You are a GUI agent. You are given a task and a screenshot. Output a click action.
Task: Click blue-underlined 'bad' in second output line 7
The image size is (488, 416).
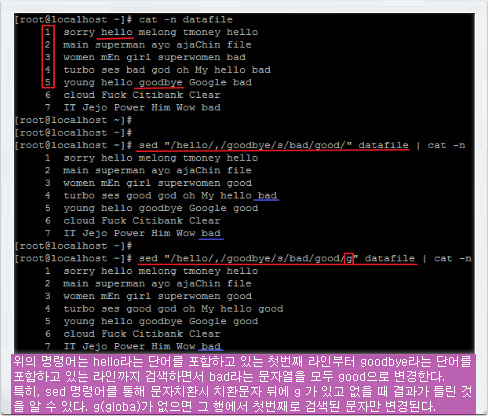click(x=211, y=233)
